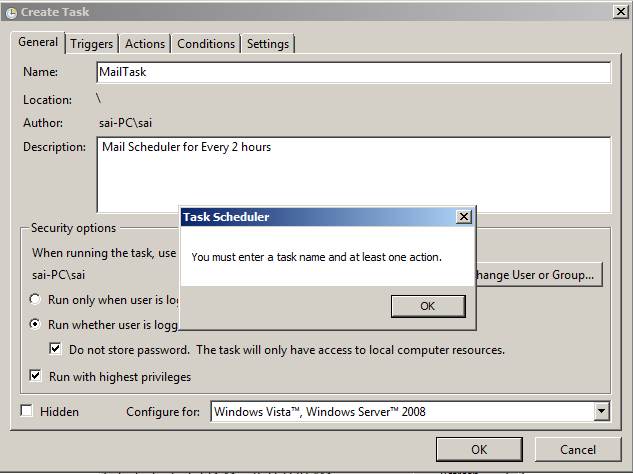Click OK in the Task Scheduler message

[428, 306]
